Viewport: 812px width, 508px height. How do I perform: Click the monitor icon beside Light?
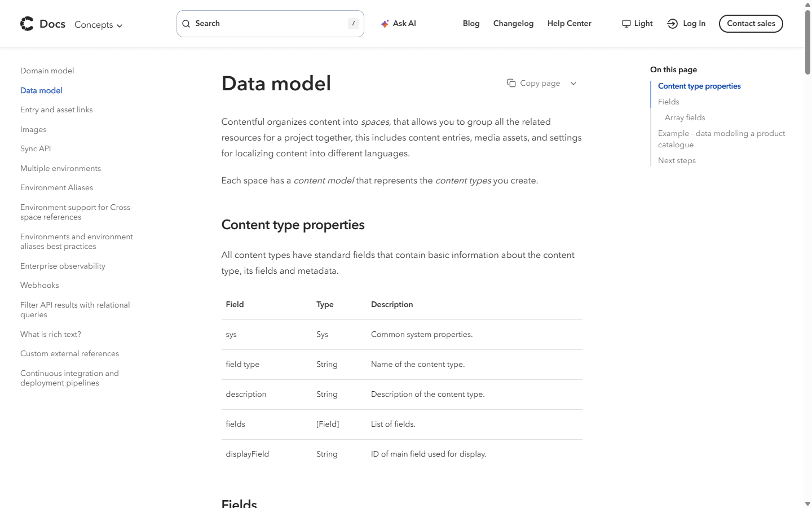coord(626,24)
